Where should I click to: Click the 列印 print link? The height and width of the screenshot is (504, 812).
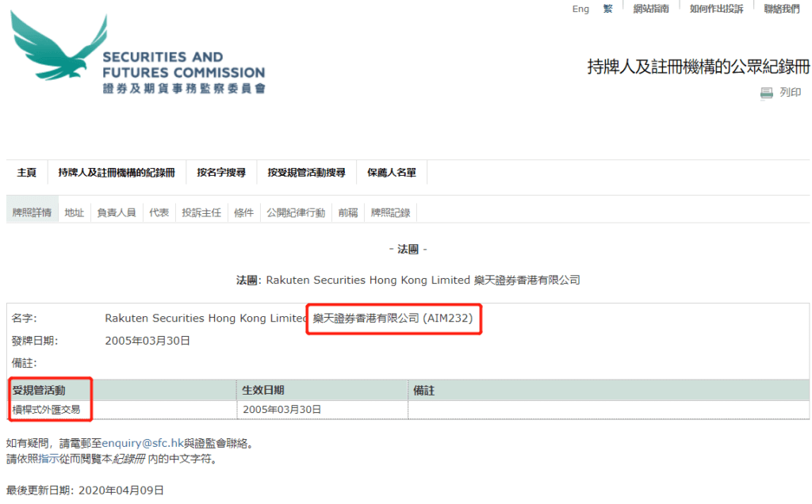(791, 92)
